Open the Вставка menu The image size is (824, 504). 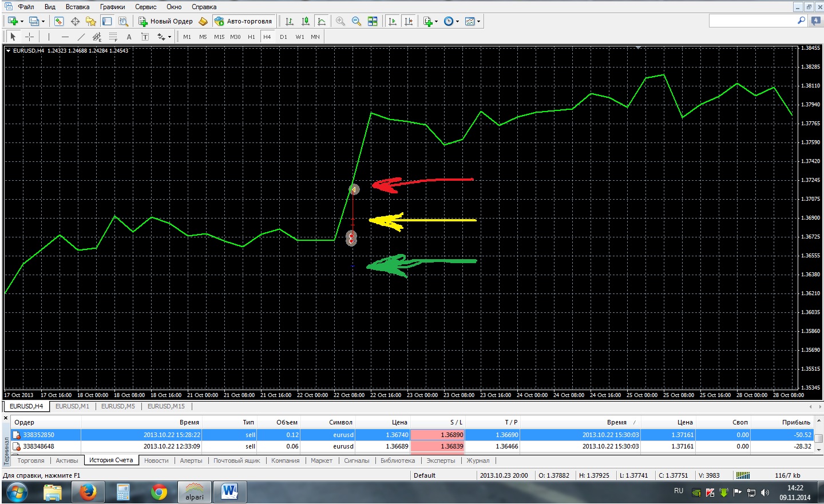click(x=77, y=7)
